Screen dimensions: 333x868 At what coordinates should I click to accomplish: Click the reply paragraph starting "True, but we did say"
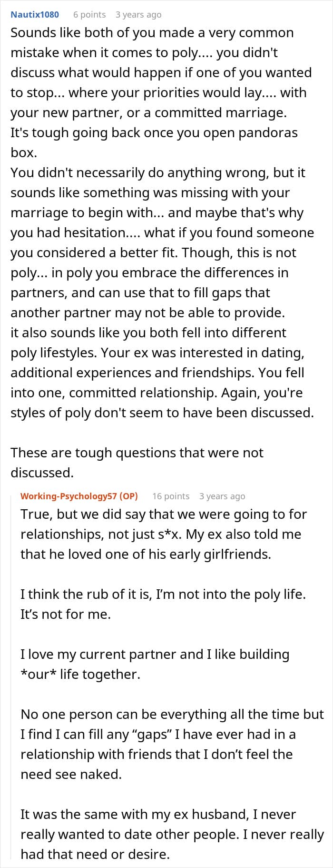pos(164,534)
